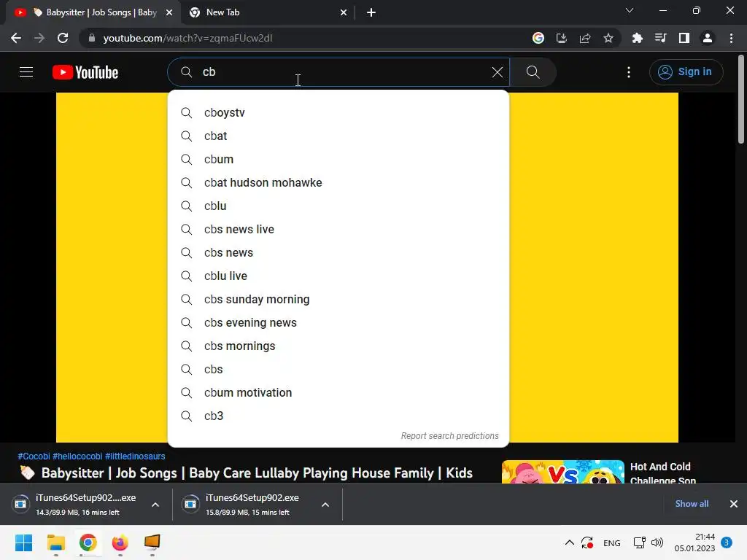Pick suggestion cbs evening news
747x560 pixels.
[x=338, y=322]
